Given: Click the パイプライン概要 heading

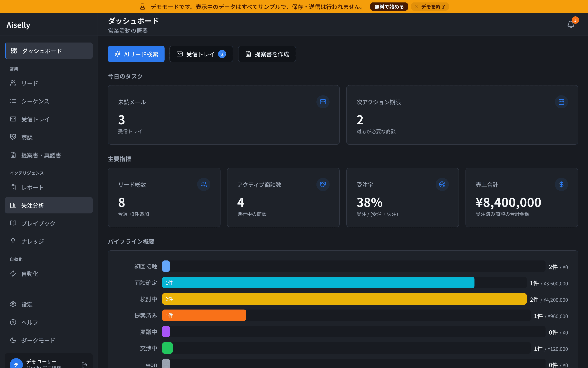Looking at the screenshot, I should click(131, 241).
